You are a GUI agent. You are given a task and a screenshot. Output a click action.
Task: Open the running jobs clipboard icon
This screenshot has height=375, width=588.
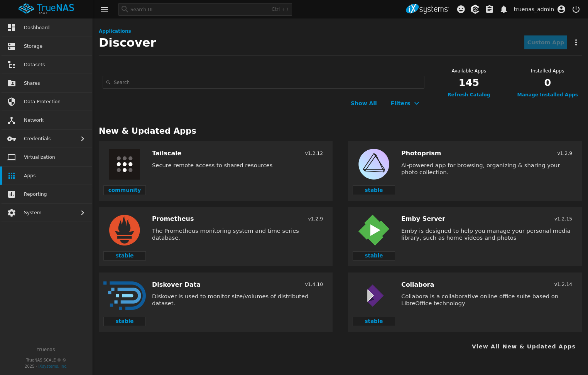(x=489, y=9)
